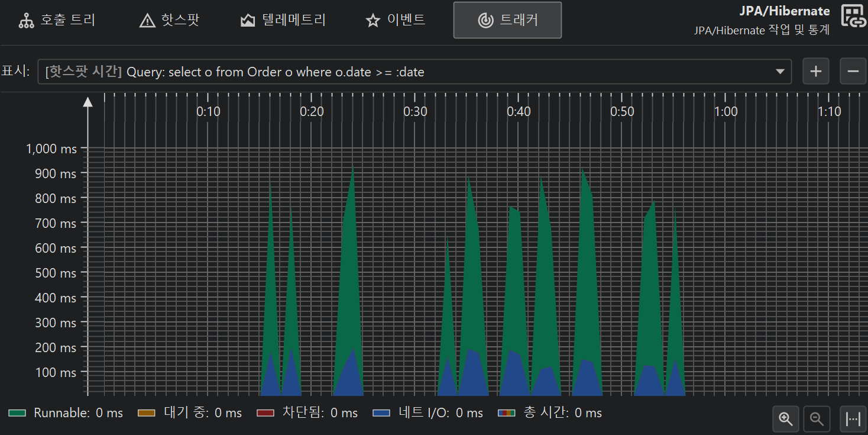This screenshot has height=435, width=868.
Task: Click the chart icon on 텔레메트리 tab
Action: [x=247, y=21]
